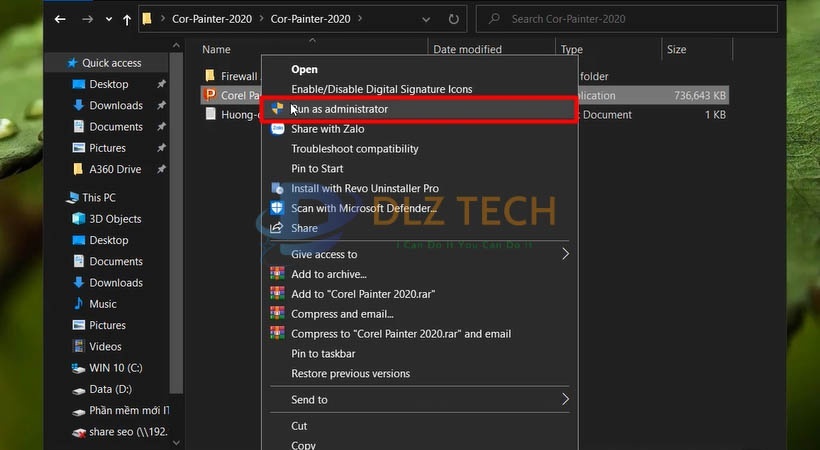Open pinned Documents under Quick access
The height and width of the screenshot is (450, 820).
click(x=116, y=127)
